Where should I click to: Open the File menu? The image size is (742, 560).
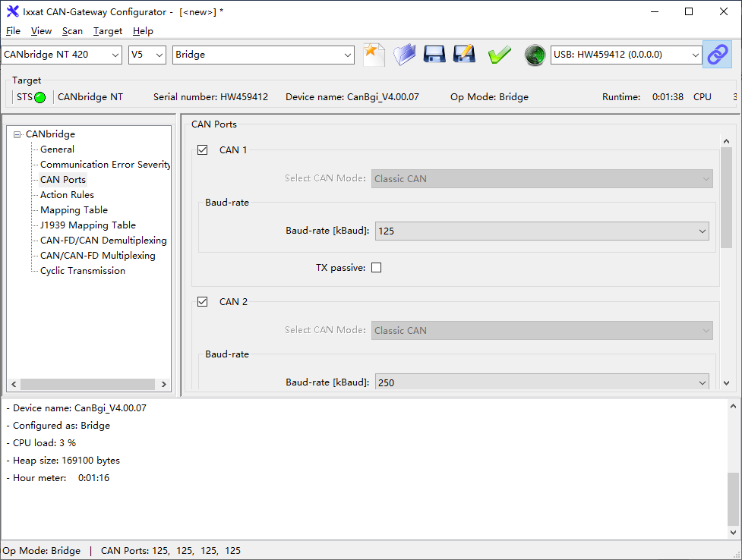pos(13,31)
